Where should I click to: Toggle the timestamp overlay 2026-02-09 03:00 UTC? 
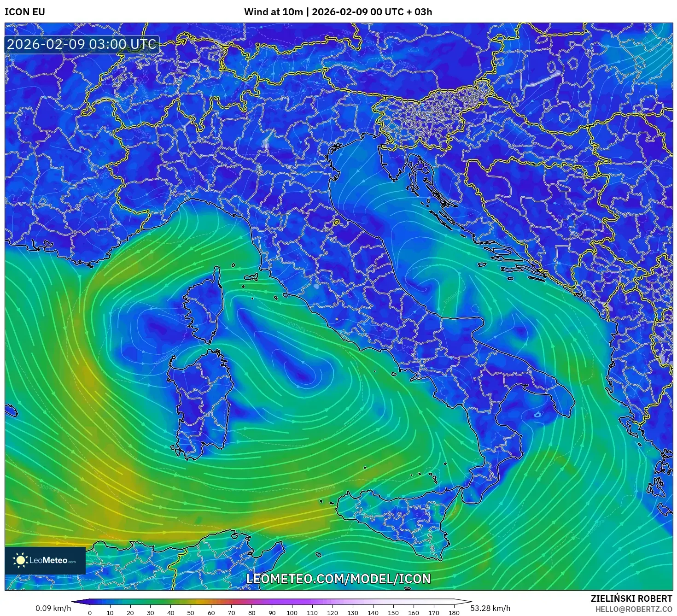pos(81,45)
